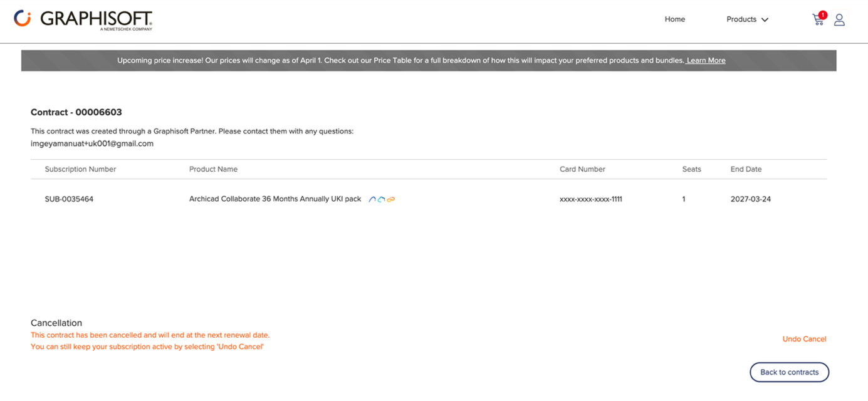Click the blue Archicad arch icon
Screen dimensions: 868x401
tap(372, 199)
